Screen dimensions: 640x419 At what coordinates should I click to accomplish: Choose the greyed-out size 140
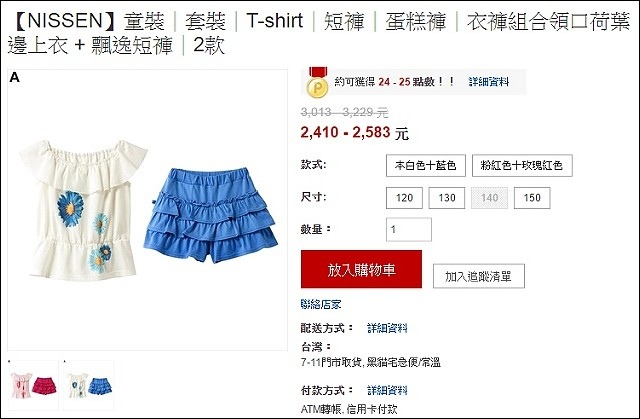pos(489,198)
